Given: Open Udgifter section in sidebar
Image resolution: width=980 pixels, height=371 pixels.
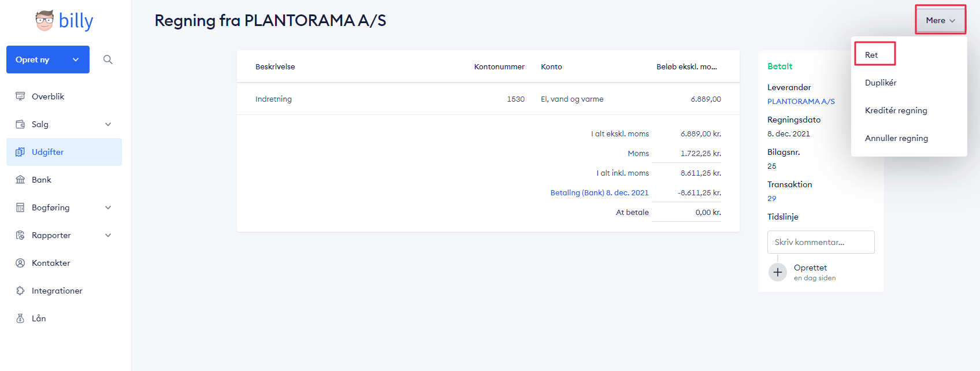Looking at the screenshot, I should point(64,152).
